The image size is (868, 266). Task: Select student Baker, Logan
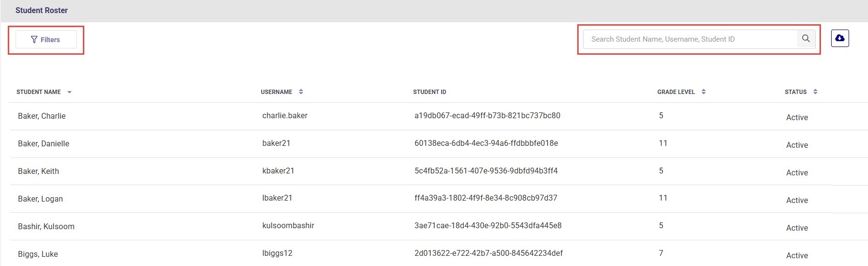point(40,199)
